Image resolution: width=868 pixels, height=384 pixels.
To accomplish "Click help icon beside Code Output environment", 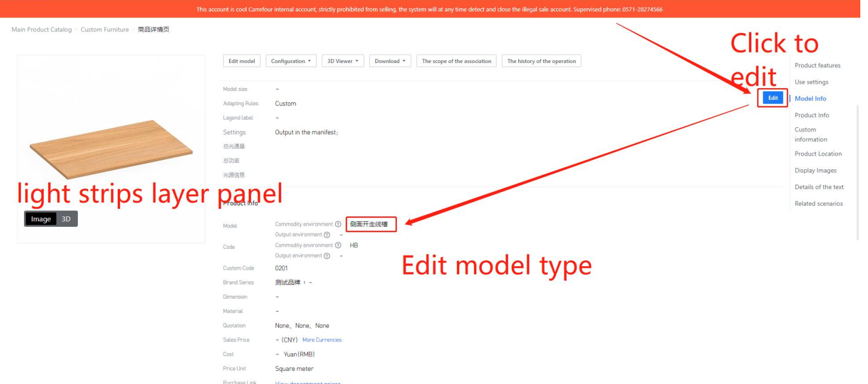I will click(x=327, y=256).
